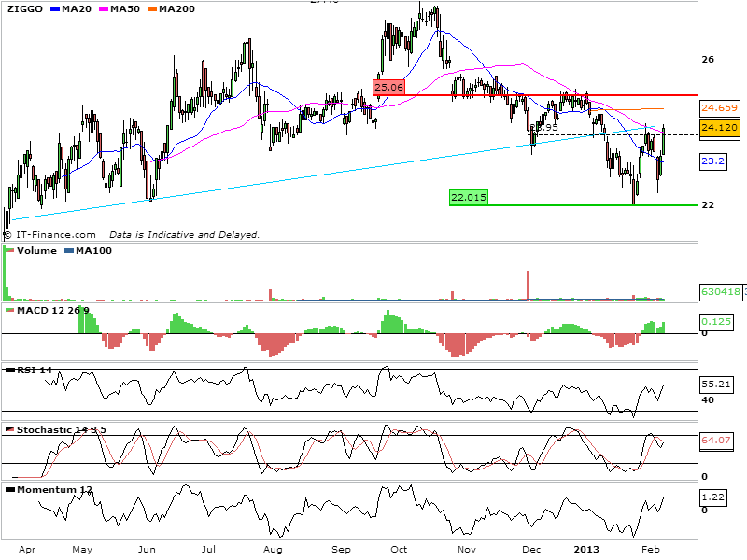Click the Aug time axis label
The height and width of the screenshot is (560, 747).
pos(273,550)
